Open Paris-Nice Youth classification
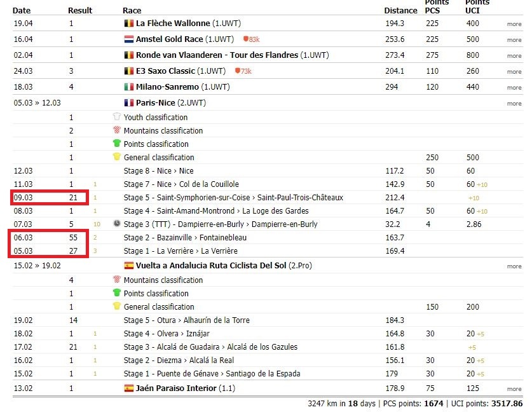 [x=156, y=118]
